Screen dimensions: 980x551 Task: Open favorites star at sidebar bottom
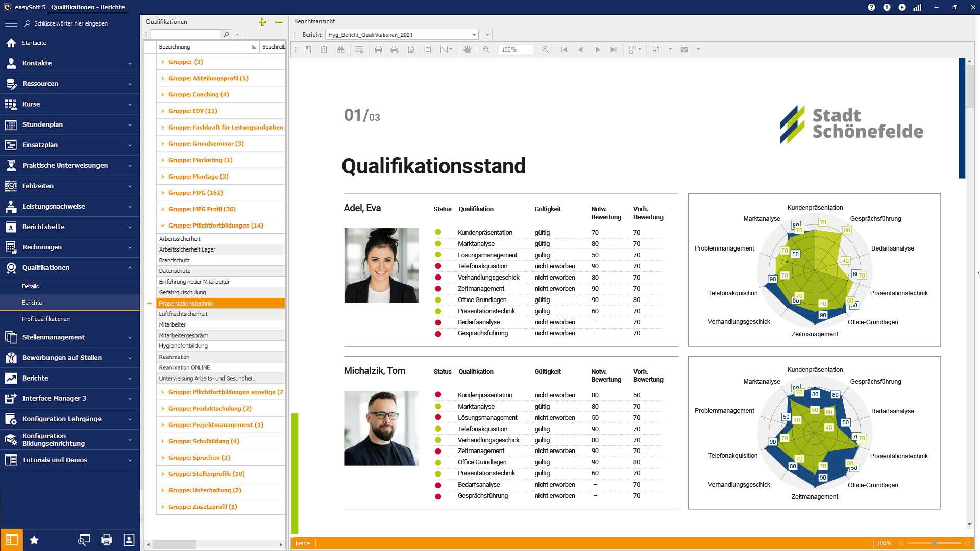(34, 540)
